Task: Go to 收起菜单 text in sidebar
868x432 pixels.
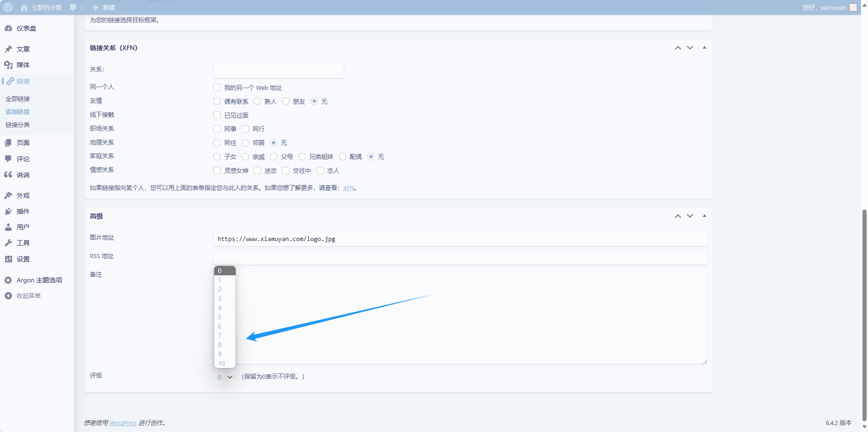Action: (29, 296)
